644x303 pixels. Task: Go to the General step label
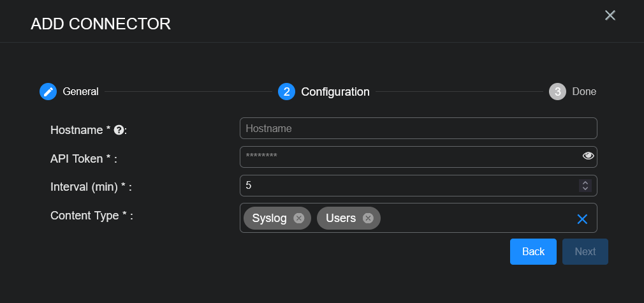coord(80,92)
